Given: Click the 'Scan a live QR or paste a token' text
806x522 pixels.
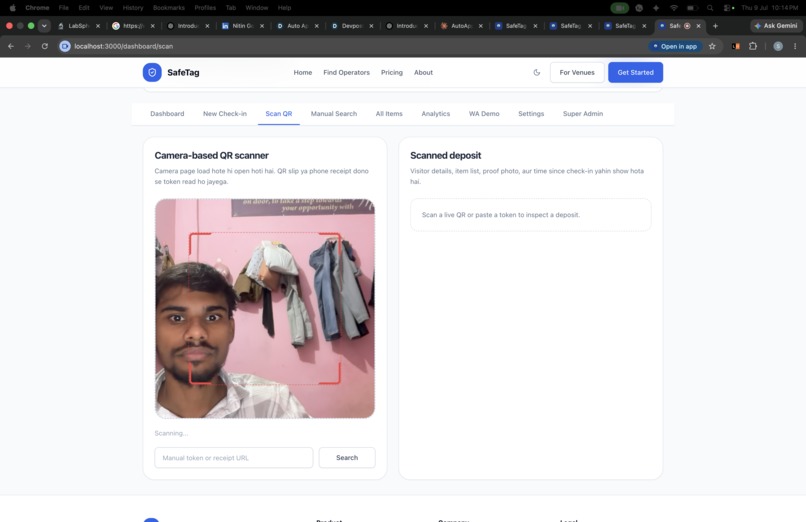Looking at the screenshot, I should [501, 215].
